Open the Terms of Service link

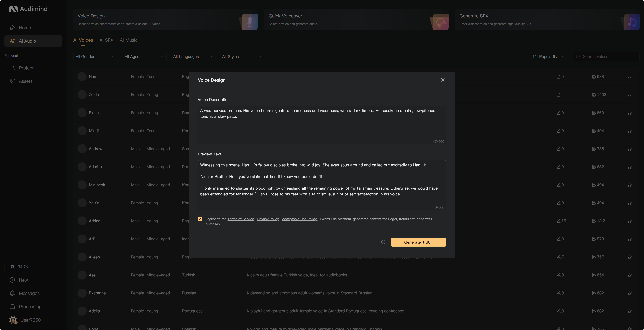241,219
